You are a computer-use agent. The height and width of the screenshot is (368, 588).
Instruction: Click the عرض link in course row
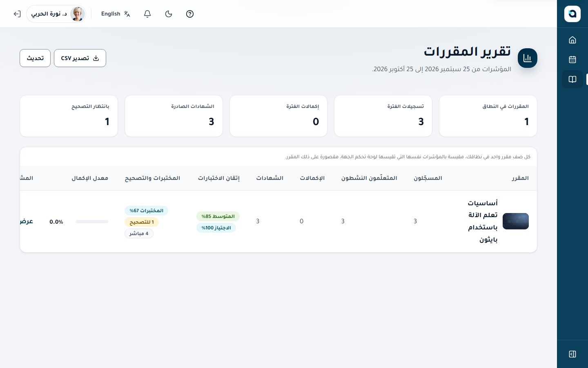pos(26,221)
